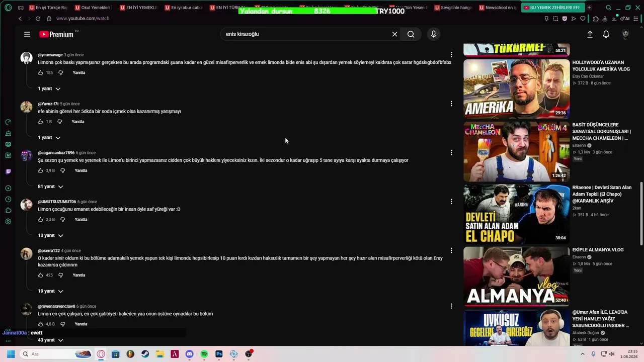Open the El Chapo video thumbnail
This screenshot has height=362, width=644.
point(516,214)
